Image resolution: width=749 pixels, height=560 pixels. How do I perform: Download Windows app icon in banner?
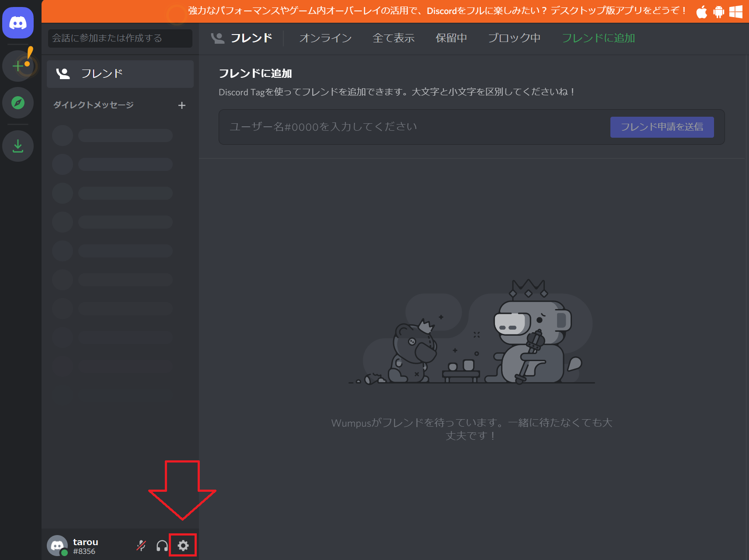736,12
